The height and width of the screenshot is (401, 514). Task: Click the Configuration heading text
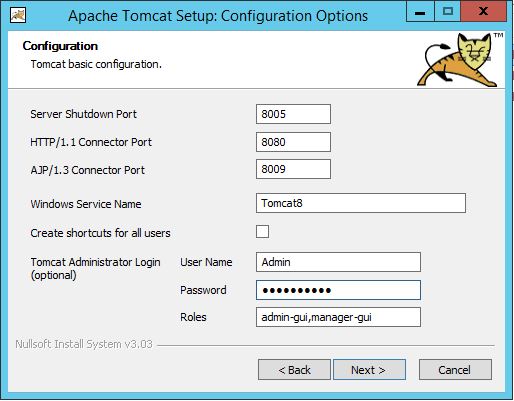click(60, 46)
